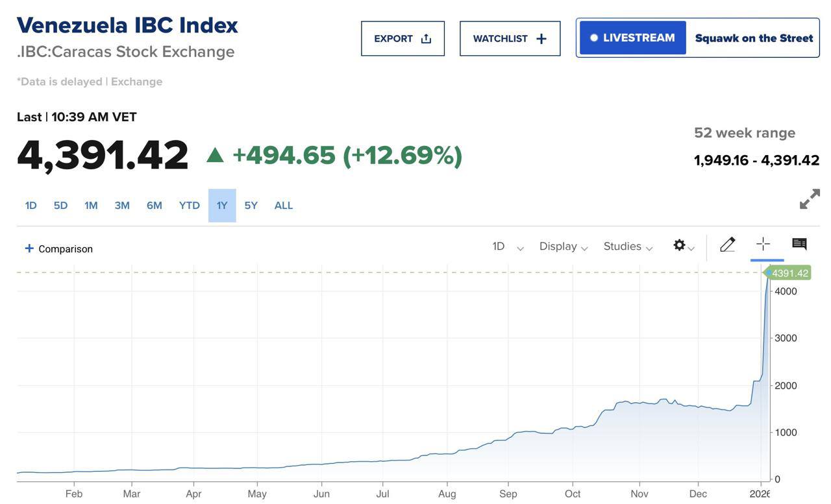Click the chart settings gear icon
This screenshot has width=831, height=504.
point(680,245)
